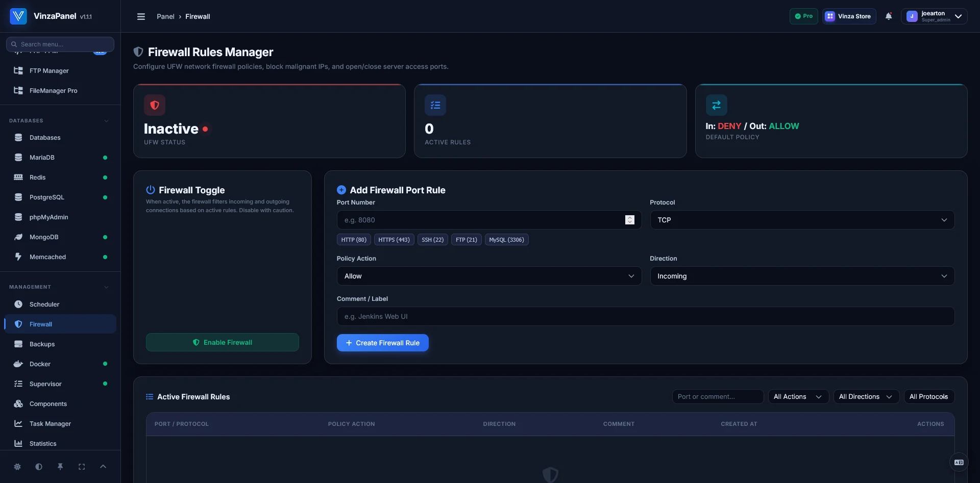
Task: Collapse the DATABASES section chevron
Action: tap(107, 121)
